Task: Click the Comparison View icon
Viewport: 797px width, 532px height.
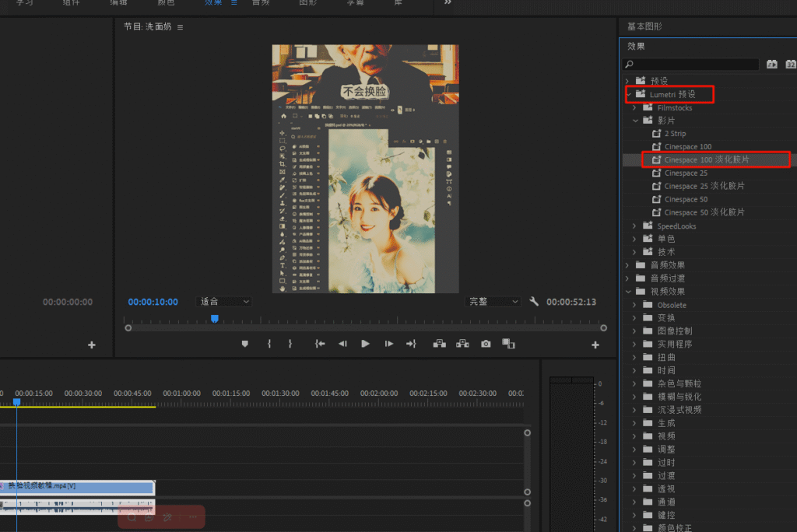Action: [508, 344]
